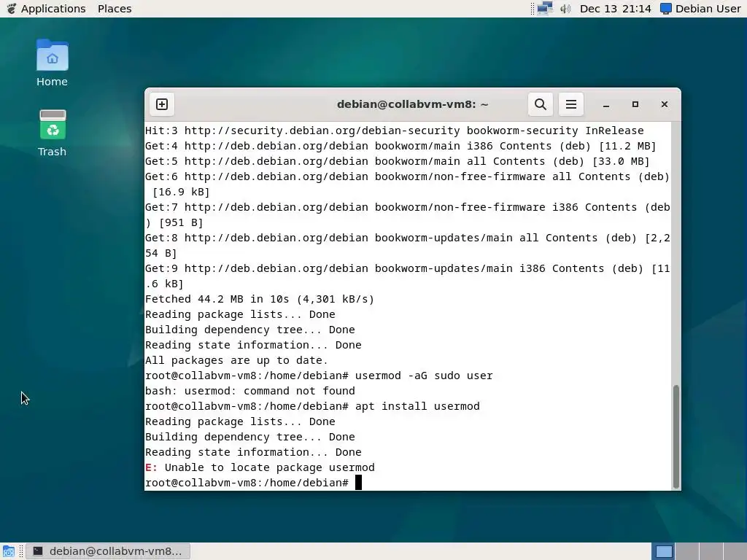Click the Hit:3 security.debian.org line
The height and width of the screenshot is (560, 747).
(395, 131)
